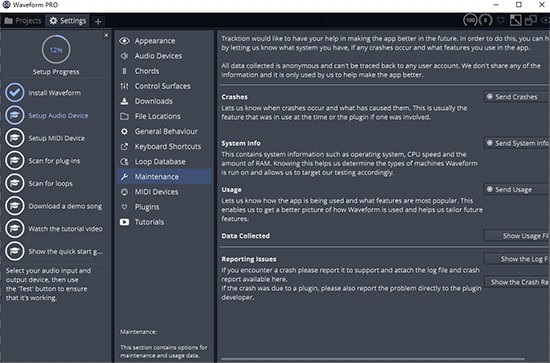Click the Download a demo song icon
Viewport: 550px width, 363px height.
(x=15, y=206)
